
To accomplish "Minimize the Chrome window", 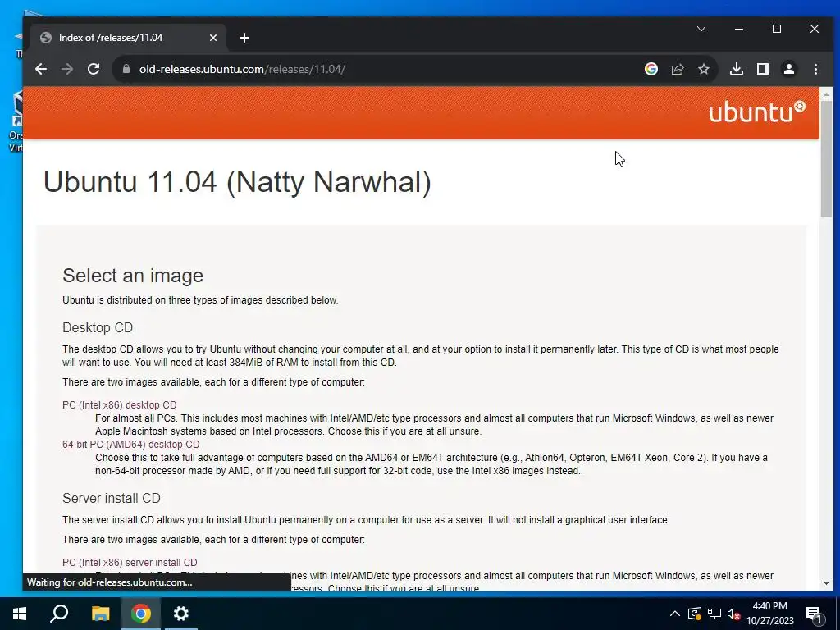I will (x=739, y=29).
